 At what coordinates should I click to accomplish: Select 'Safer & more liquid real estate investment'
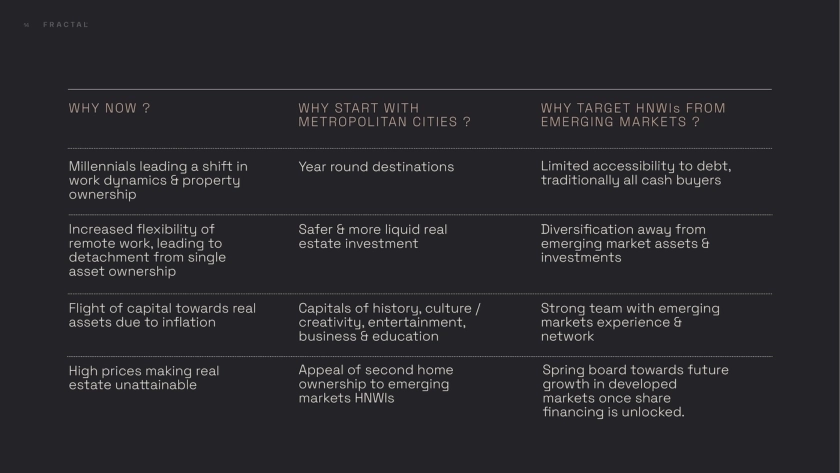point(372,236)
